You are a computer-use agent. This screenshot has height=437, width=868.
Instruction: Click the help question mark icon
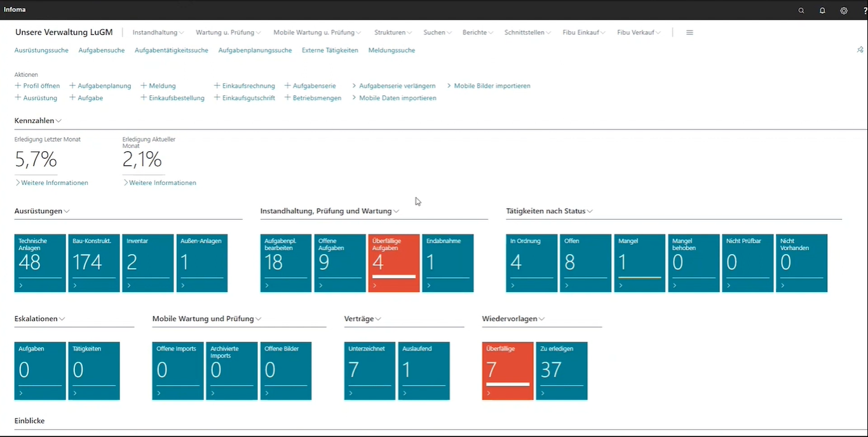[865, 10]
